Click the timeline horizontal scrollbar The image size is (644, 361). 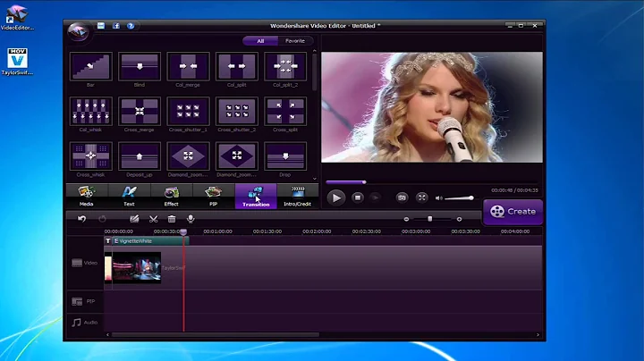pyautogui.click(x=216, y=335)
